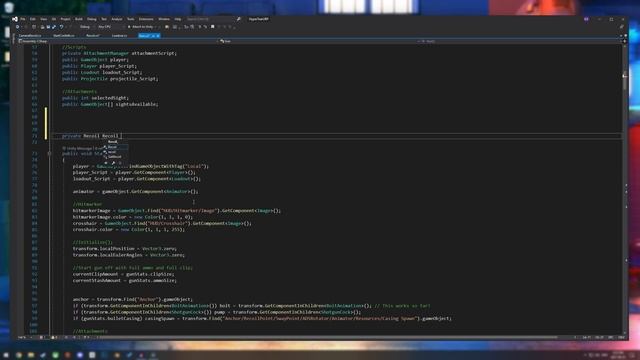Click the 'private Recoil Recoil' code line
Image resolution: width=640 pixels, height=360 pixels.
coord(91,136)
